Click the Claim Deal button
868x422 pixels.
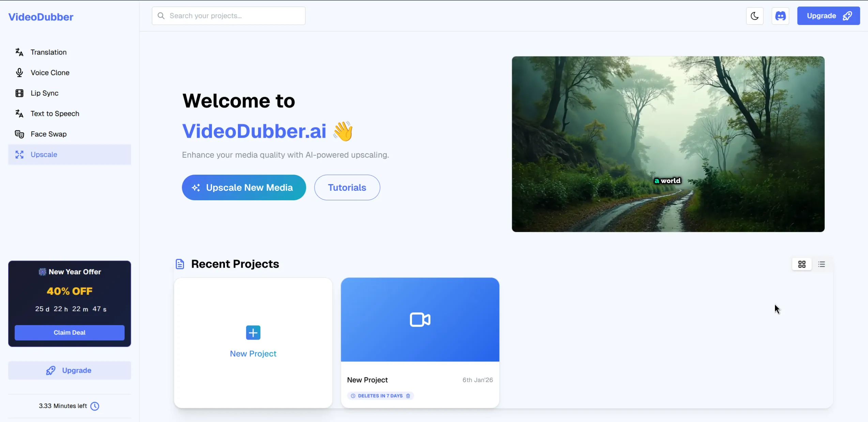click(x=70, y=332)
